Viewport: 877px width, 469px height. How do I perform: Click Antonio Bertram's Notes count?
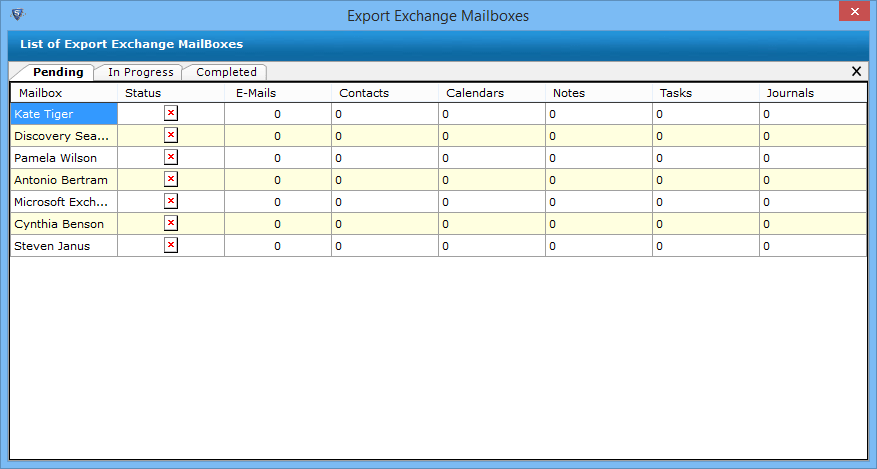(x=598, y=180)
